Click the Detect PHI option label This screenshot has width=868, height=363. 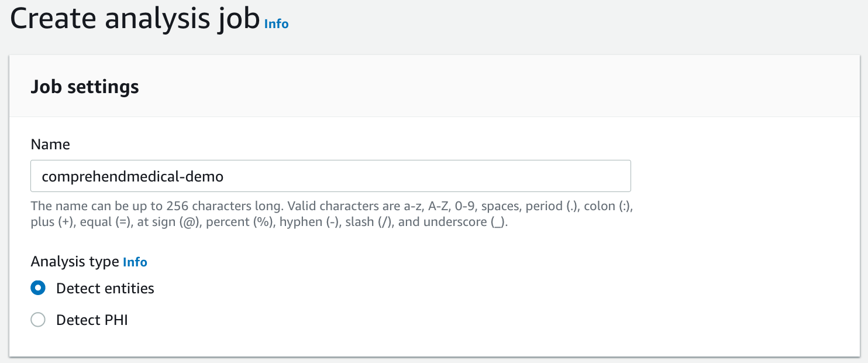92,320
